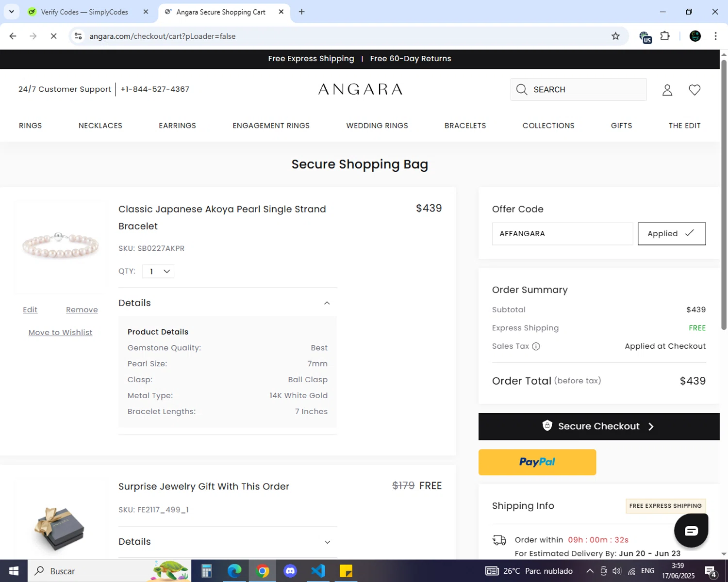Open the GIFTS menu

[621, 126]
